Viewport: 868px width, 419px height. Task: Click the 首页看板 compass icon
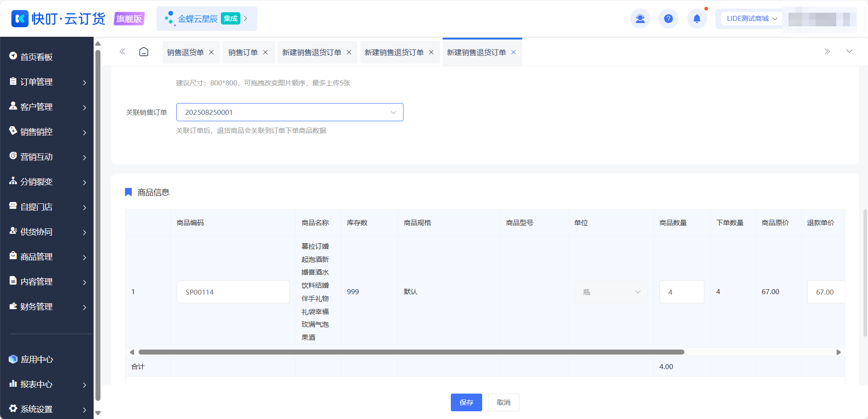(13, 56)
